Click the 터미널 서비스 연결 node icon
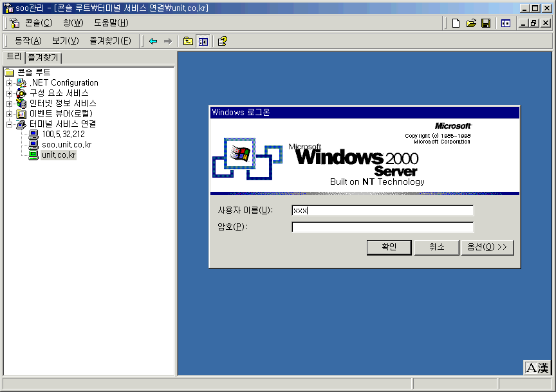Screen dimensions: 556x392 [x=21, y=124]
